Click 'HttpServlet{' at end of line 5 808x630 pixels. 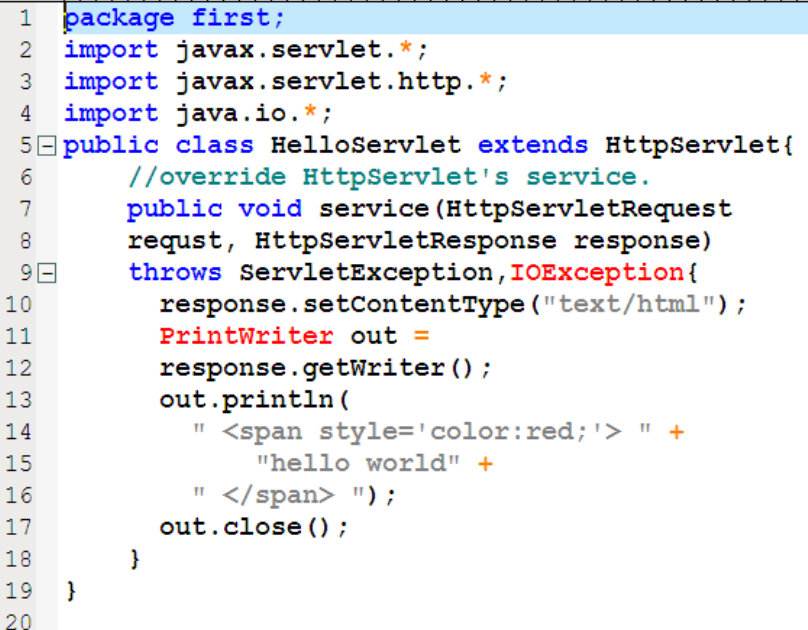pos(699,145)
